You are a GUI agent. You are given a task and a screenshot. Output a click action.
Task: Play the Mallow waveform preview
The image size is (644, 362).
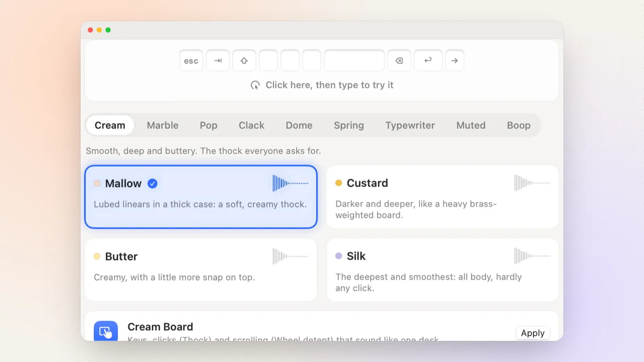[291, 183]
